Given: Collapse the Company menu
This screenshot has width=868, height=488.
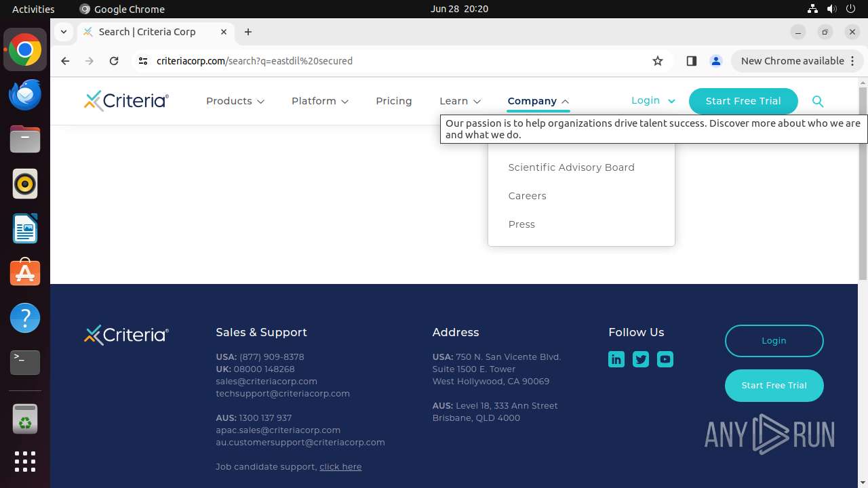Looking at the screenshot, I should 538,101.
